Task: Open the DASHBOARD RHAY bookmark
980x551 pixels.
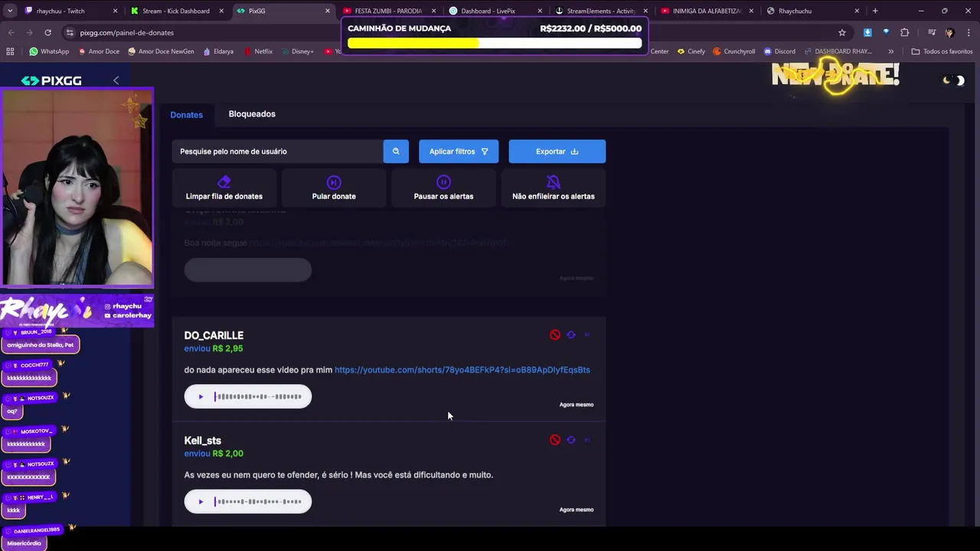Action: point(838,51)
